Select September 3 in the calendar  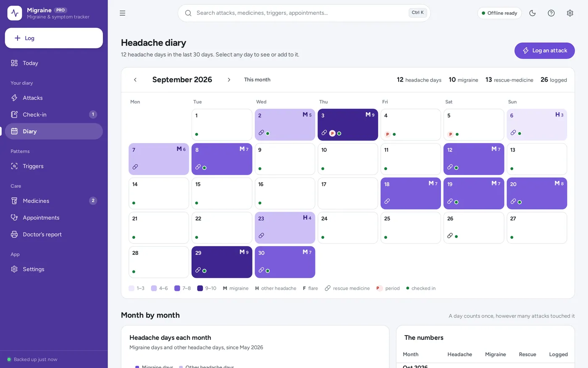(348, 125)
